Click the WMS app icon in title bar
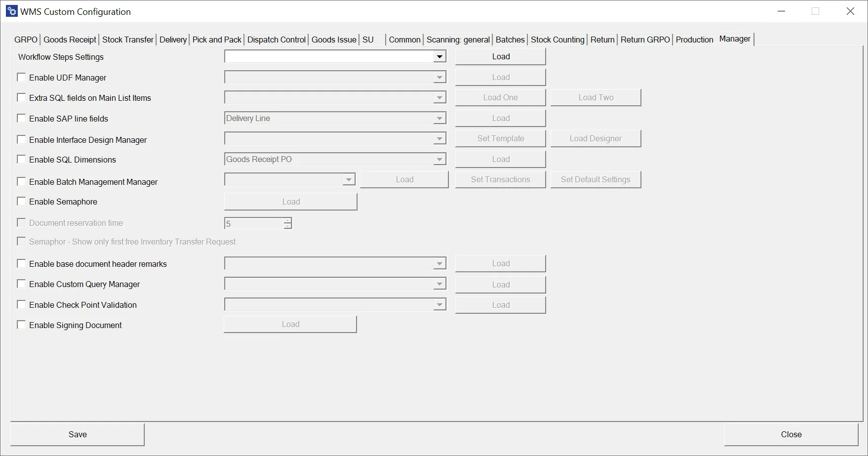 11,11
